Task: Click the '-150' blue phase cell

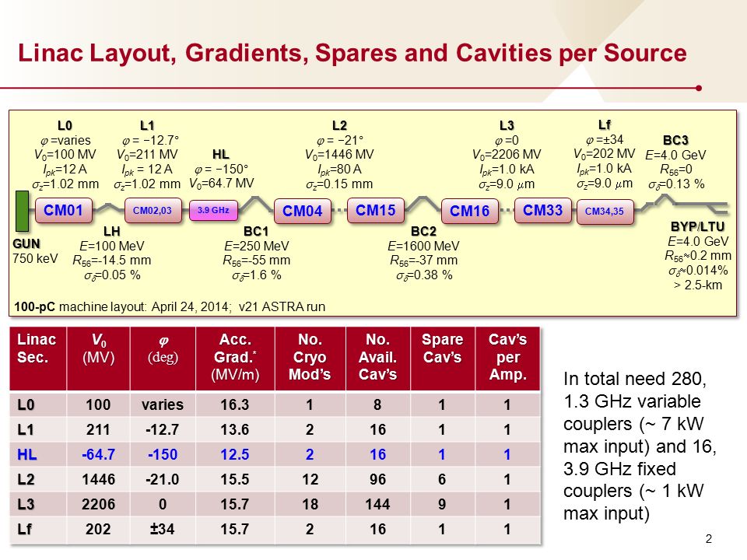Action: [163, 454]
